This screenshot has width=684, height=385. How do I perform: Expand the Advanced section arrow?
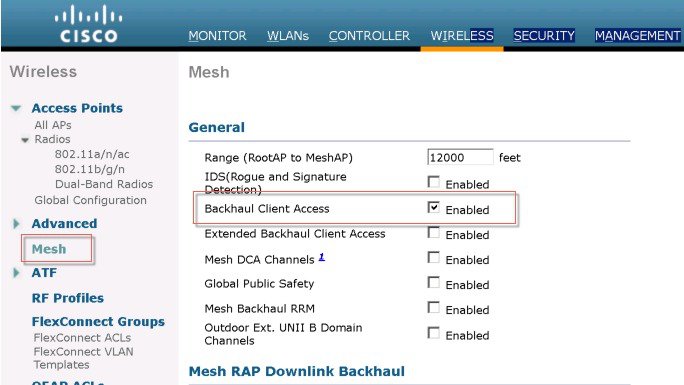[16, 224]
